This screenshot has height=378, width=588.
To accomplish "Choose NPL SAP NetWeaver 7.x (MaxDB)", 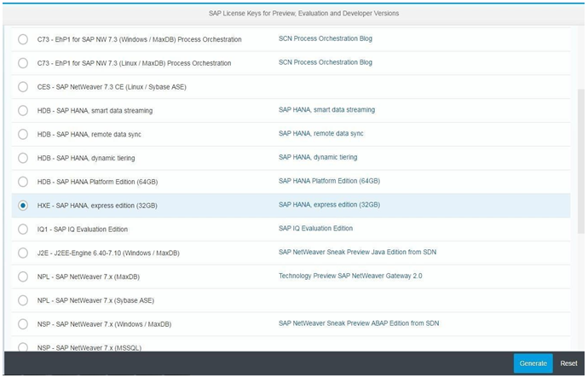I will [23, 276].
